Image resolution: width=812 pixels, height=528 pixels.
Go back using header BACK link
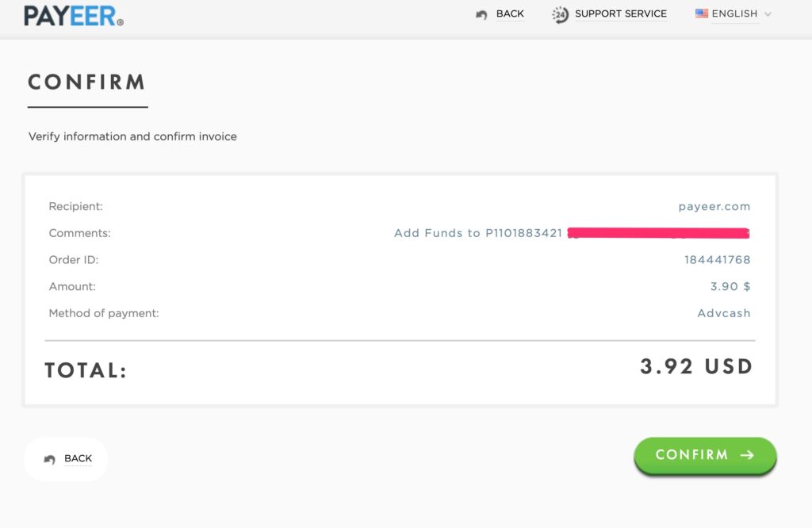coord(510,13)
